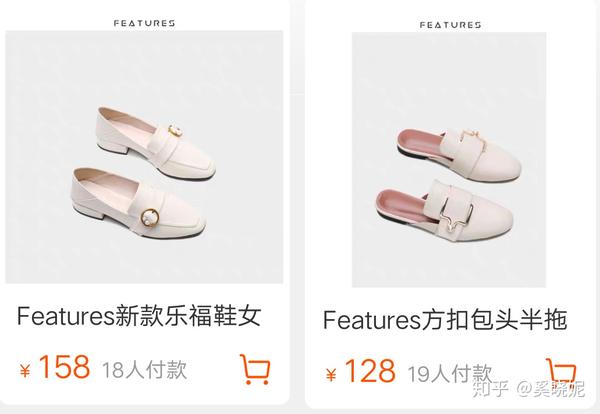Viewport: 600px width, 414px height.
Task: Select the ¥128 price
Action: (x=360, y=371)
